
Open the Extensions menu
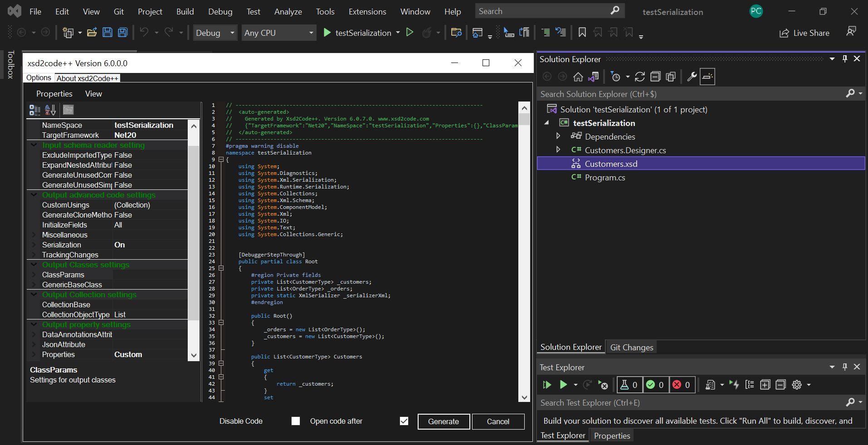click(x=367, y=12)
